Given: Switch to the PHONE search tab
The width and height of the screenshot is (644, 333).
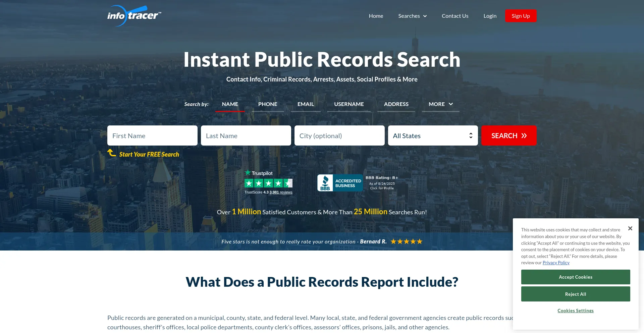Looking at the screenshot, I should click(268, 104).
